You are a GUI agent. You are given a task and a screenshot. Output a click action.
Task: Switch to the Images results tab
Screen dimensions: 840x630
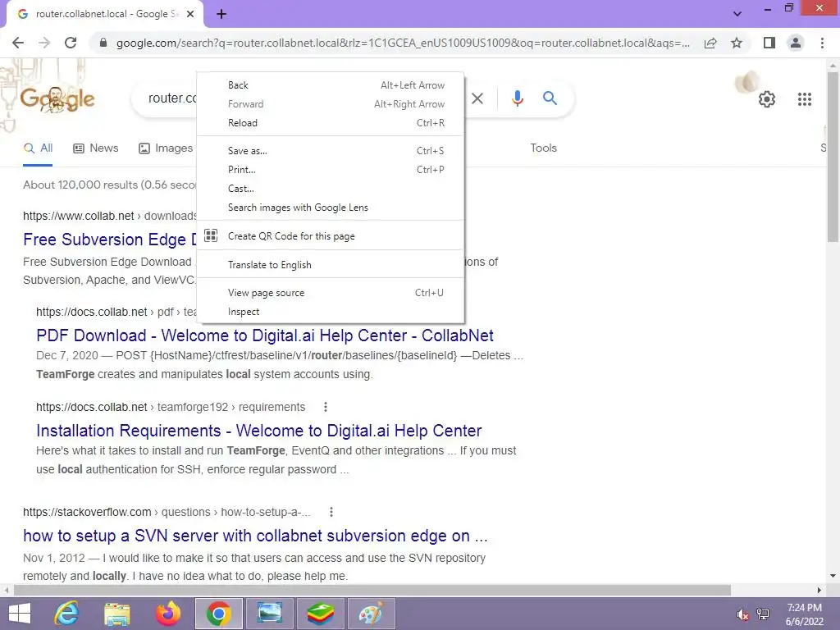(x=166, y=148)
